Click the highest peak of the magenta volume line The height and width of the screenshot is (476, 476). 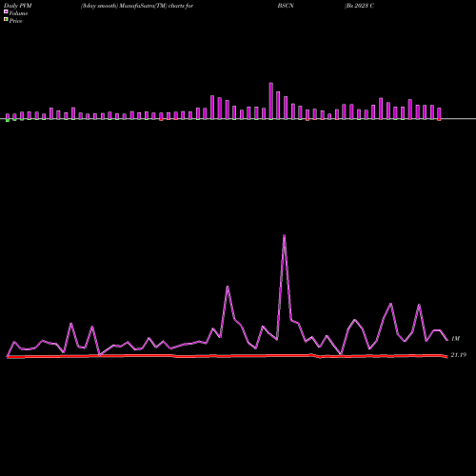point(284,235)
